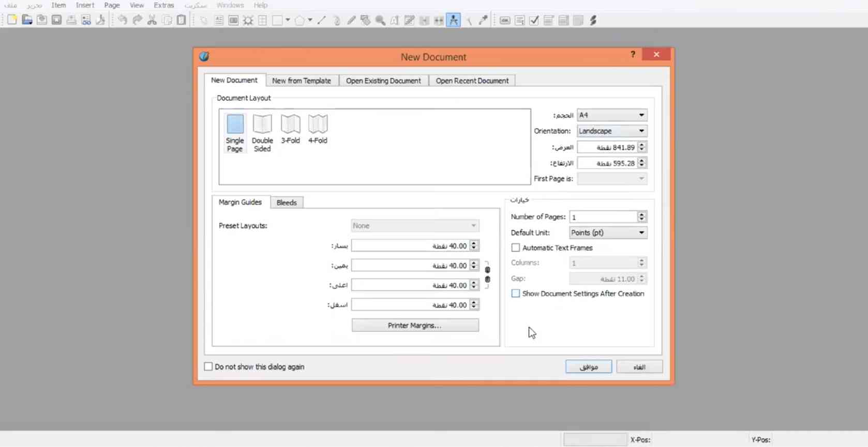This screenshot has height=447, width=868.
Task: Click the Open file toolbar icon
Action: [27, 20]
